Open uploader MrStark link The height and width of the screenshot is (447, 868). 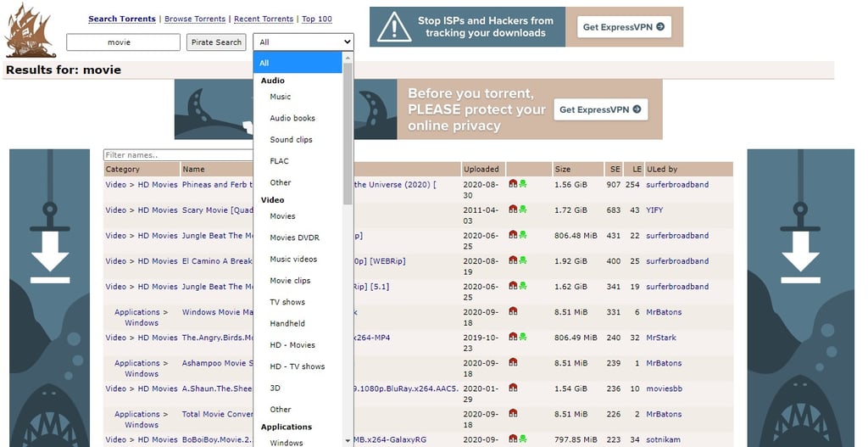tap(661, 338)
